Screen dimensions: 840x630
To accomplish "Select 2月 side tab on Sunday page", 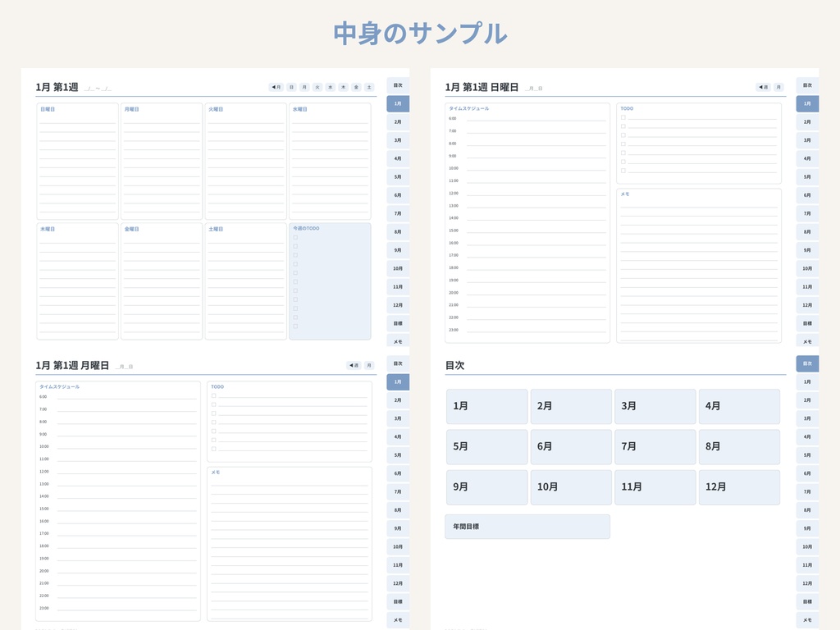I will [807, 121].
